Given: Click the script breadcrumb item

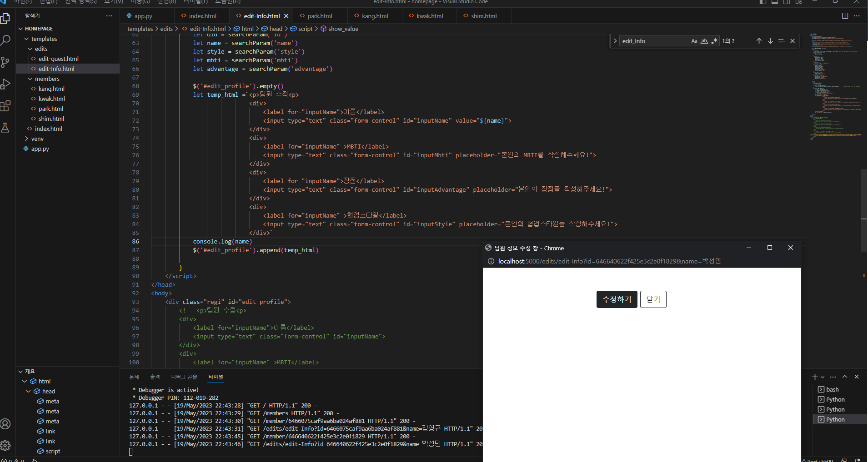Looking at the screenshot, I should [x=306, y=29].
